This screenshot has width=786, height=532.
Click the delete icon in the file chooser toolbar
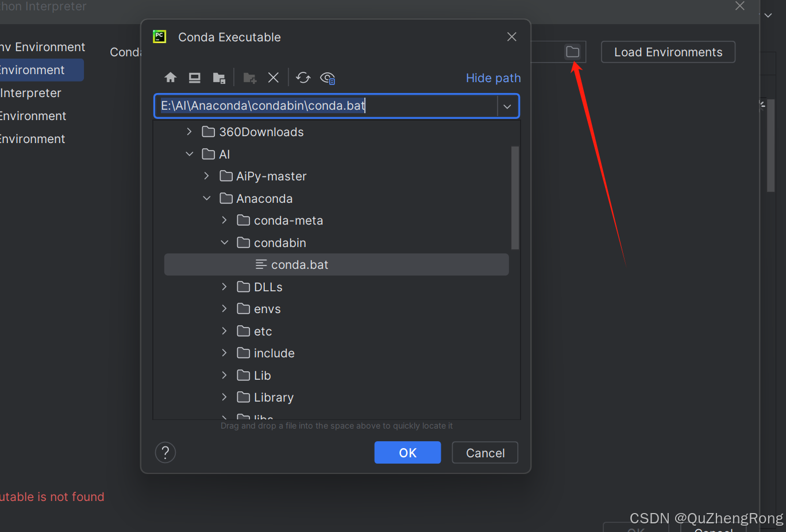[x=273, y=77]
